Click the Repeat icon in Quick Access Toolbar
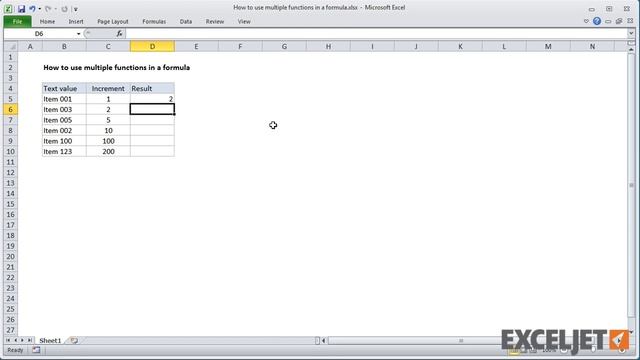Image resolution: width=640 pixels, height=360 pixels. pos(64,9)
